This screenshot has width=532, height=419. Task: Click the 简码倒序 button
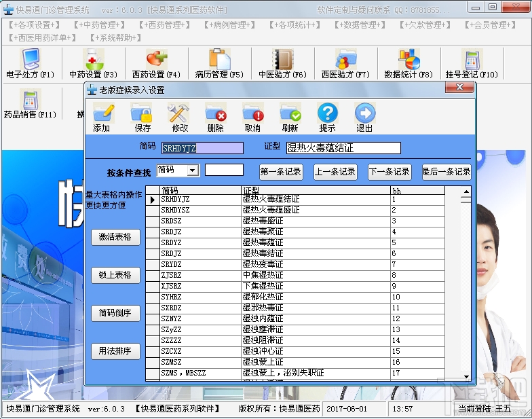115,313
